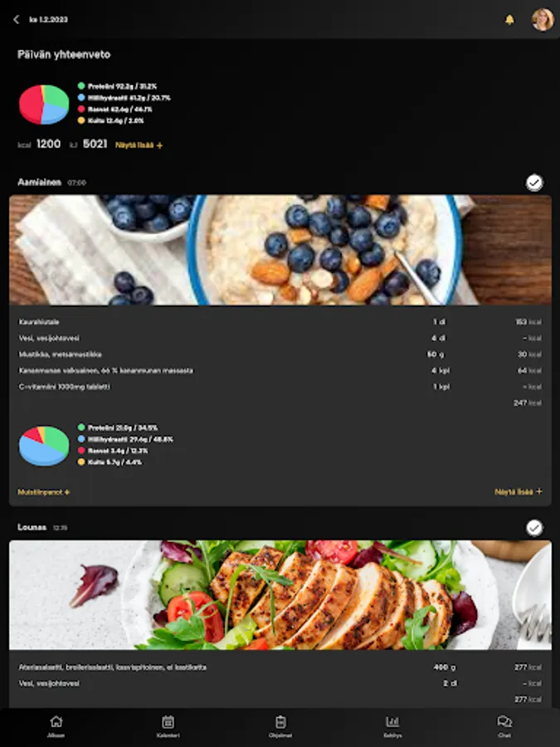
Task: Open notifications with the bell icon
Action: (509, 20)
